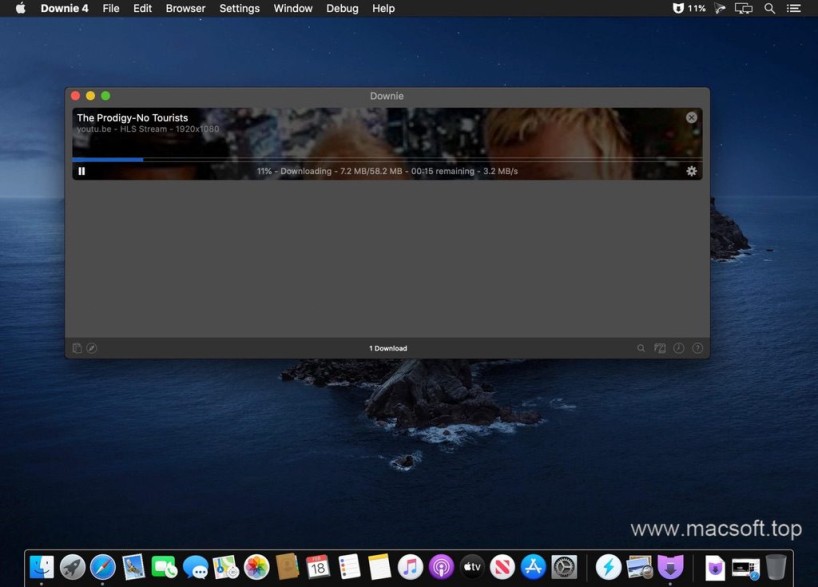
Task: Open the Debug menu
Action: [x=342, y=8]
